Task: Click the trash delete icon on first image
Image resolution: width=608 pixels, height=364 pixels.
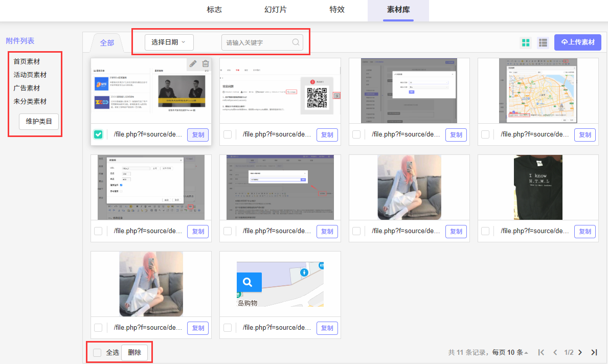Action: [x=206, y=64]
